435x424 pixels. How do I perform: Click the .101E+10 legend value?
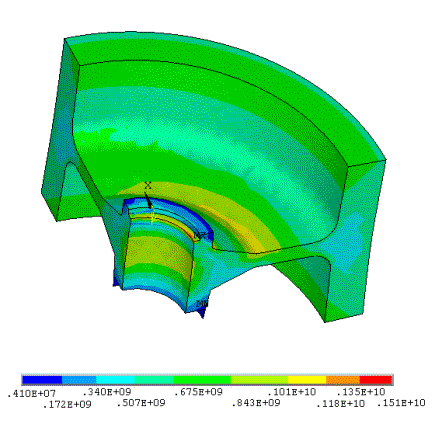tap(292, 392)
